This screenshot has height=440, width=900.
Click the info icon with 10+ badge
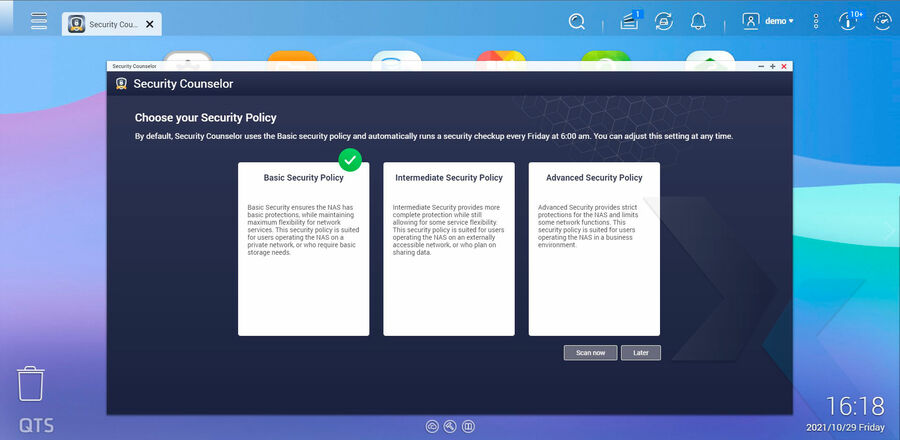click(849, 21)
